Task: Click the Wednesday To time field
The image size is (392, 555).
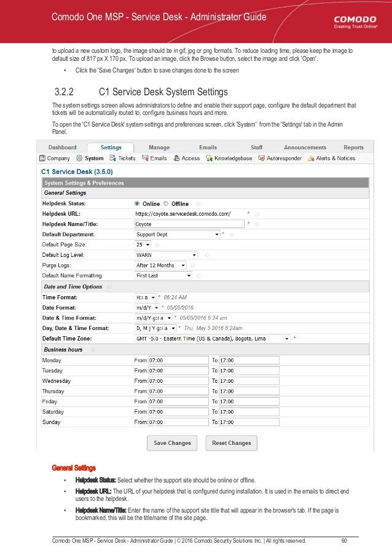Action: click(249, 381)
